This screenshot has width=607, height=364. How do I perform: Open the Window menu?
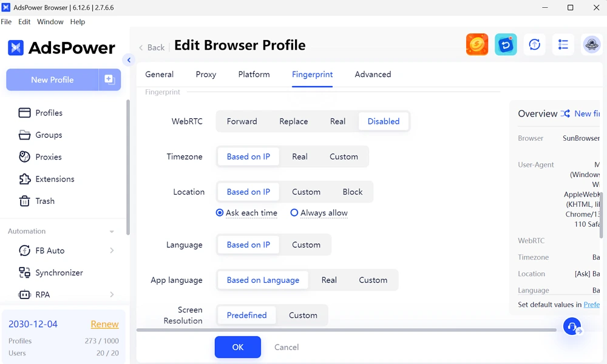(x=50, y=22)
